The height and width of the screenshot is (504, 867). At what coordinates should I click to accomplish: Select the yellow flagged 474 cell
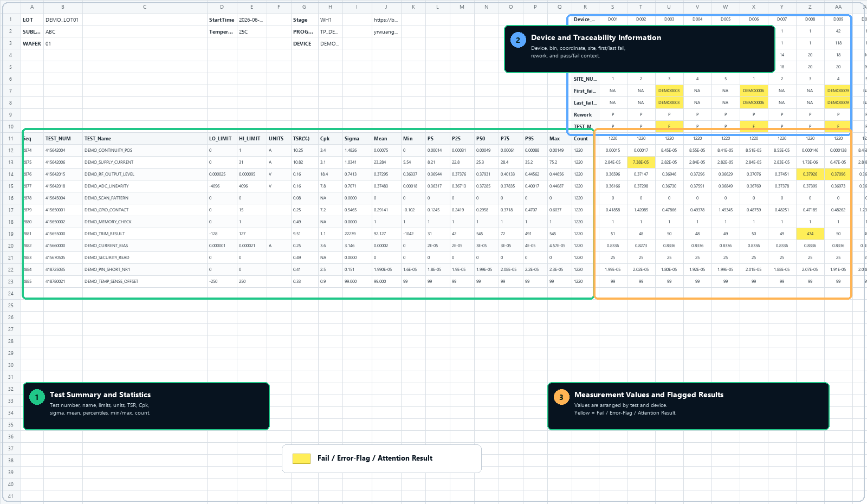point(810,234)
